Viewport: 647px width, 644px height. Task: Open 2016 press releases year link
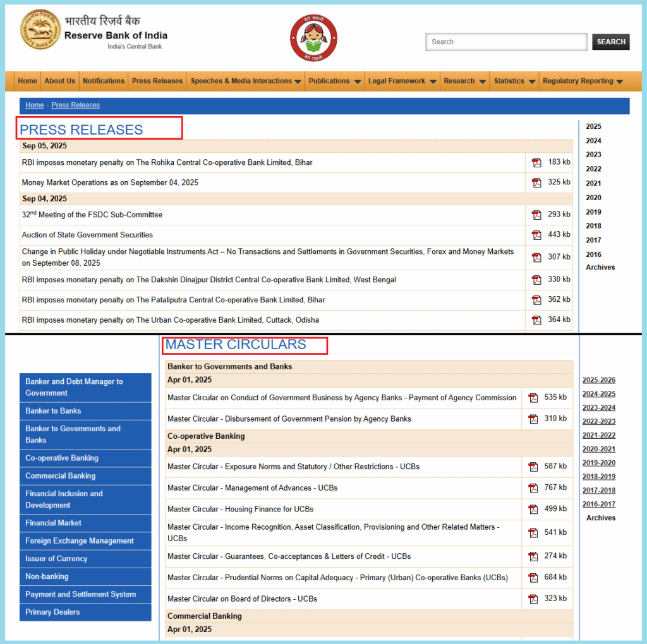(593, 255)
